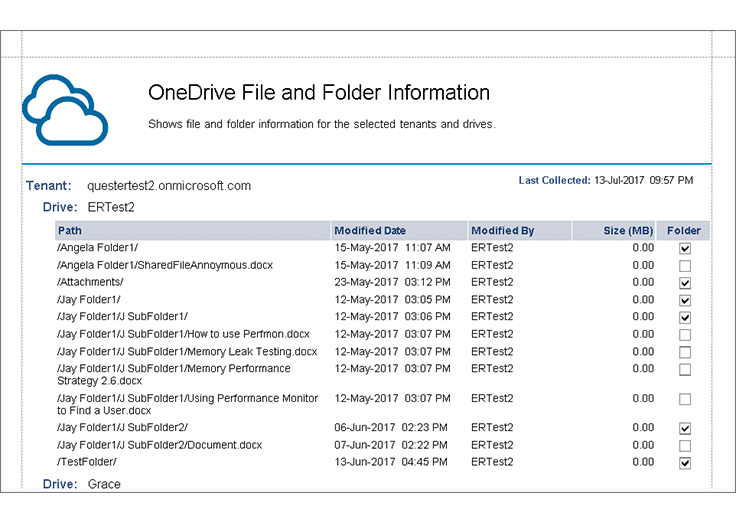Click the Path column header
This screenshot has width=736, height=523.
[x=192, y=231]
